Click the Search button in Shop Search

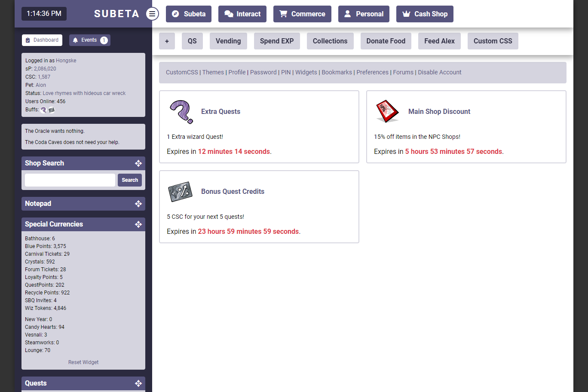click(130, 180)
